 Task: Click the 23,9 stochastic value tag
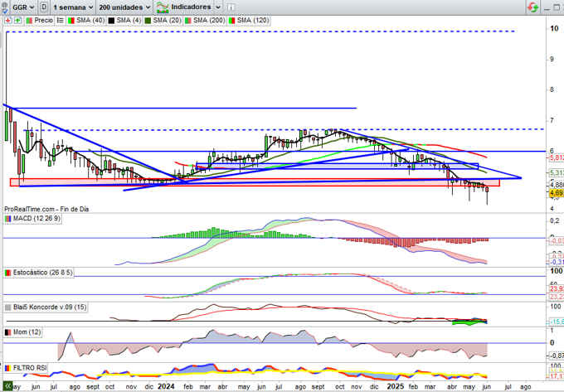click(x=557, y=288)
